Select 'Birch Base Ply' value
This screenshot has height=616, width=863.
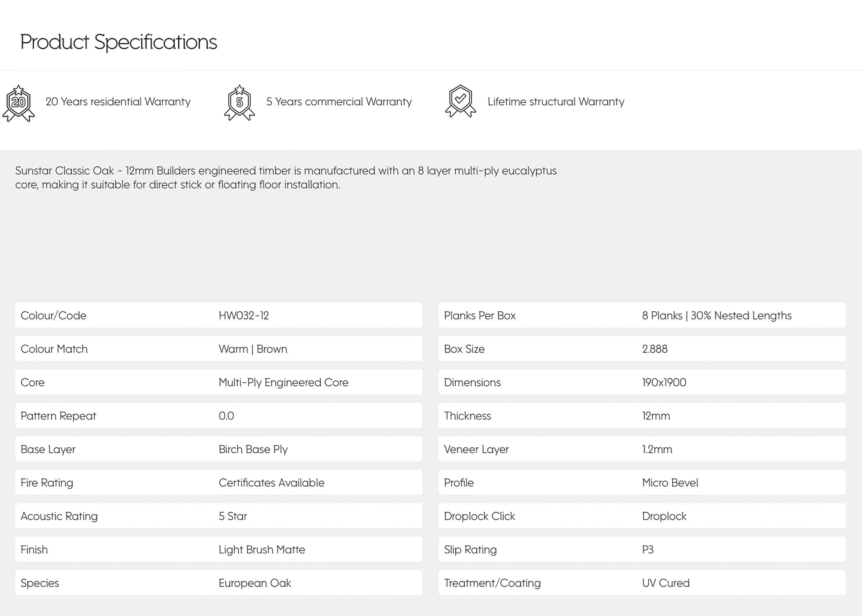(253, 449)
